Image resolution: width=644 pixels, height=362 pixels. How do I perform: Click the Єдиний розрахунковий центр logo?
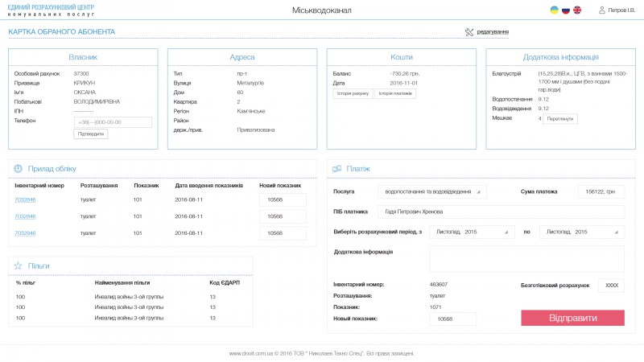51,10
